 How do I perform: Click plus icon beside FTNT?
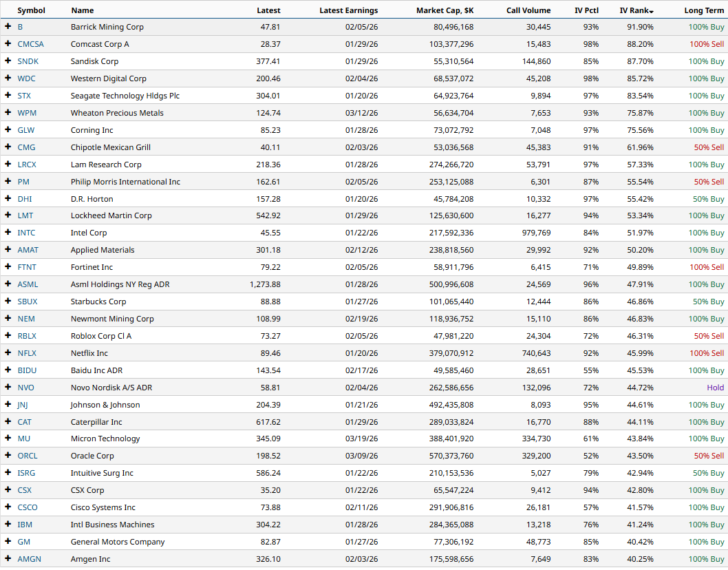point(8,266)
